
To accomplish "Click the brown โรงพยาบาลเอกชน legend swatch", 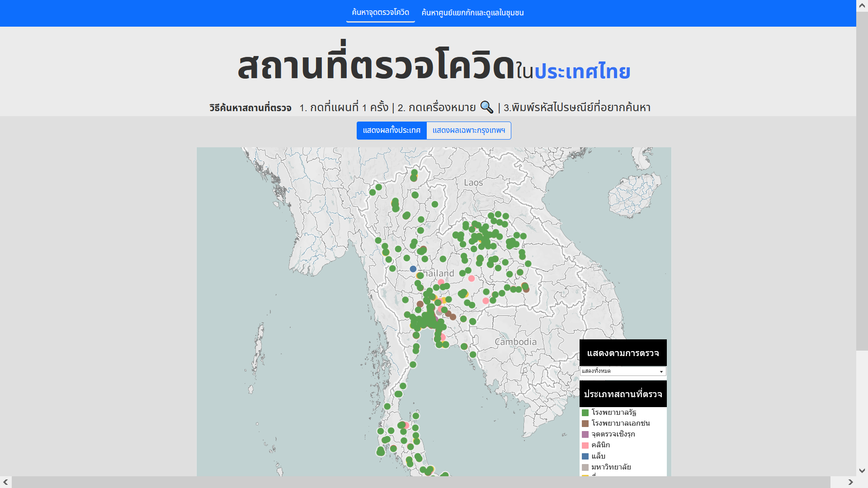I will point(585,423).
